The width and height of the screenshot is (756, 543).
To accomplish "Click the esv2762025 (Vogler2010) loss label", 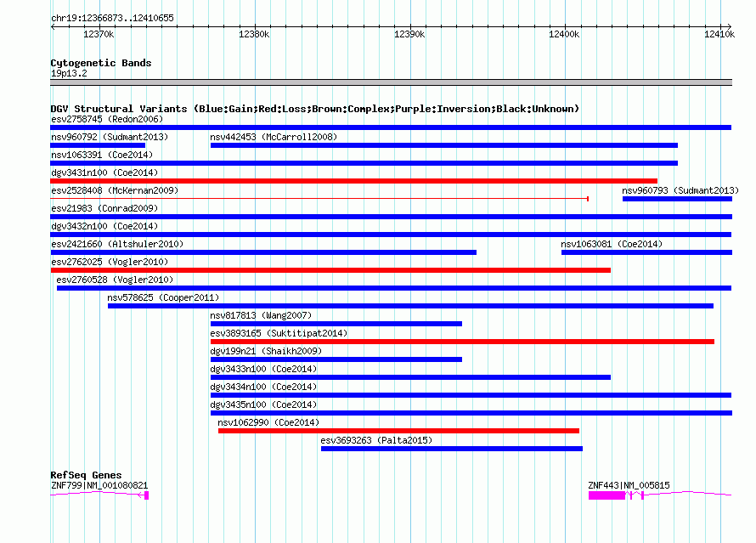I will click(x=110, y=262).
